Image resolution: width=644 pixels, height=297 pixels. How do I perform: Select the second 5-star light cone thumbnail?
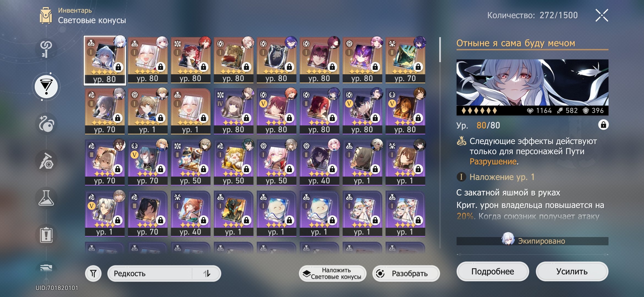[148, 60]
